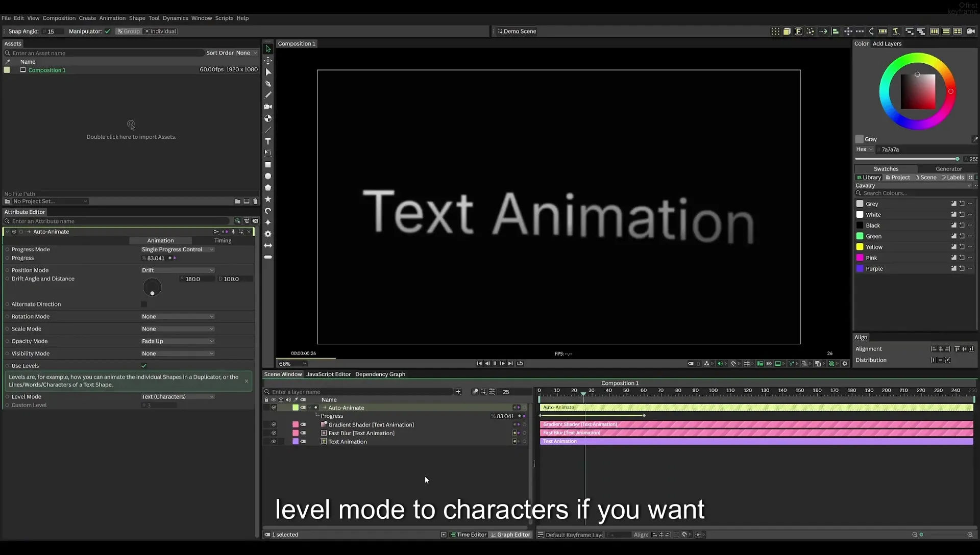Click the eyedropper next to Gray

974,139
